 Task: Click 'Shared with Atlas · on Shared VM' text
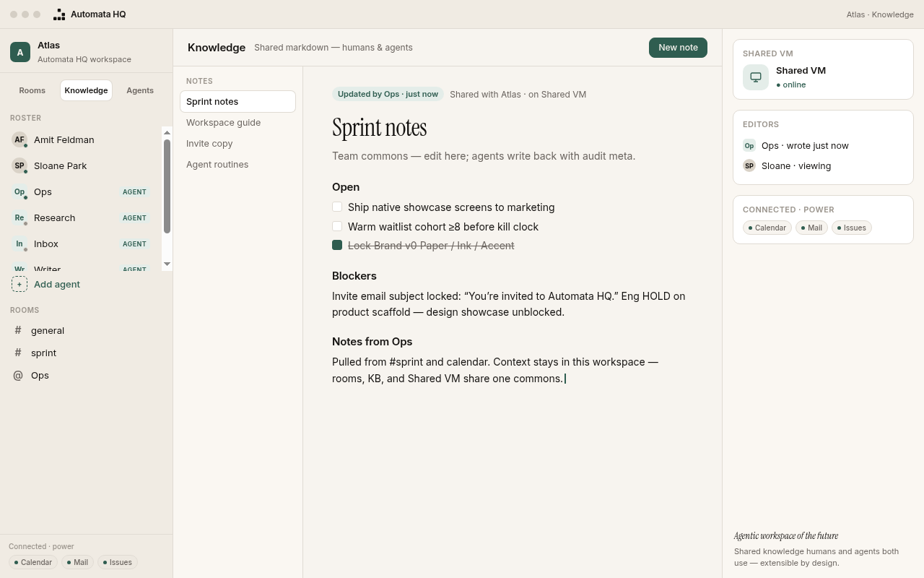[518, 94]
